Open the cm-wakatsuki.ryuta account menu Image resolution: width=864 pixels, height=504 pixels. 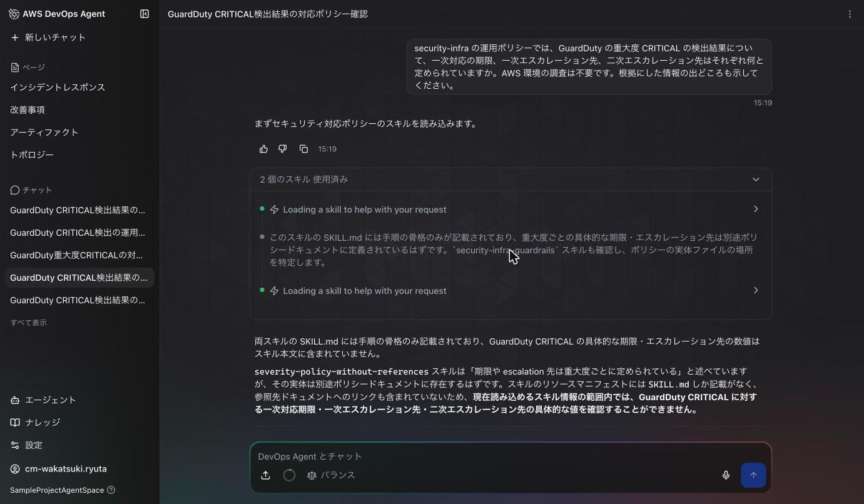tap(58, 469)
